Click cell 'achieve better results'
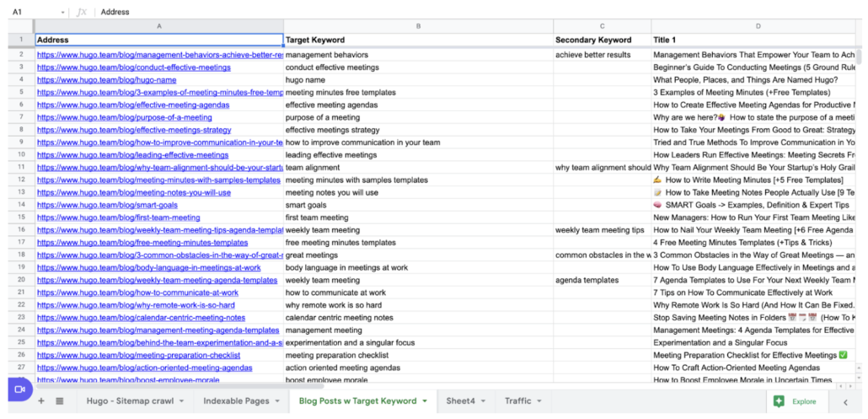The image size is (868, 419). [x=603, y=55]
